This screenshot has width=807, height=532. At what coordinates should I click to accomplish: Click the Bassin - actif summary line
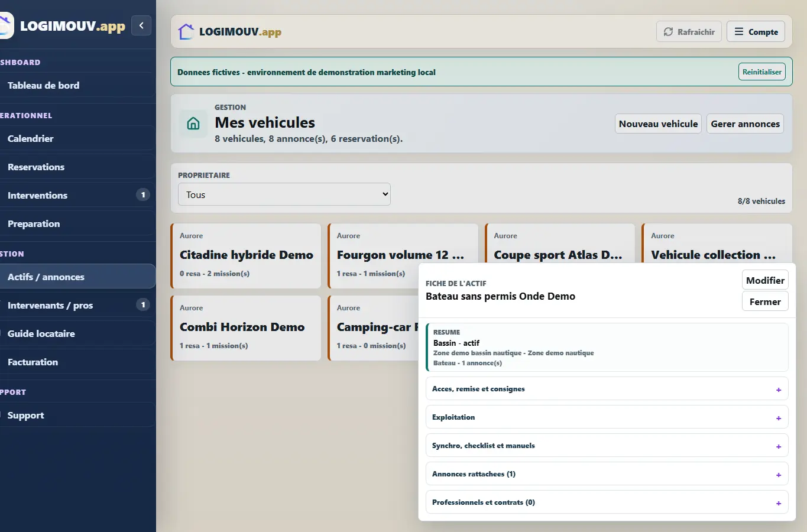[456, 343]
